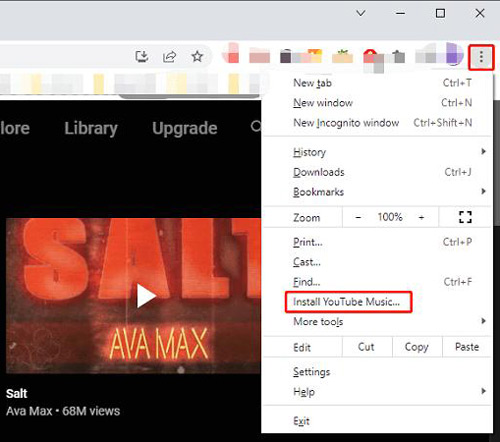Image resolution: width=500 pixels, height=442 pixels.
Task: Select Print... menu entry
Action: pos(378,242)
